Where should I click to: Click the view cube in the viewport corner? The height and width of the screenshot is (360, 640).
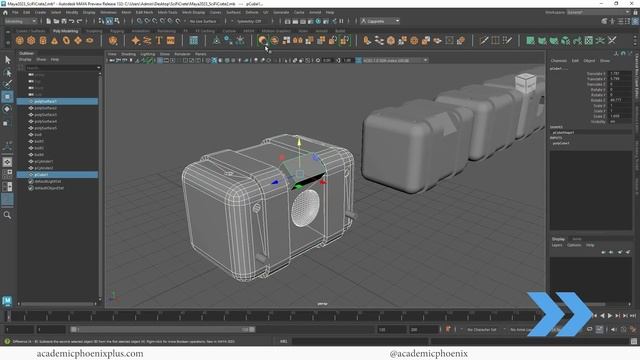click(x=526, y=83)
